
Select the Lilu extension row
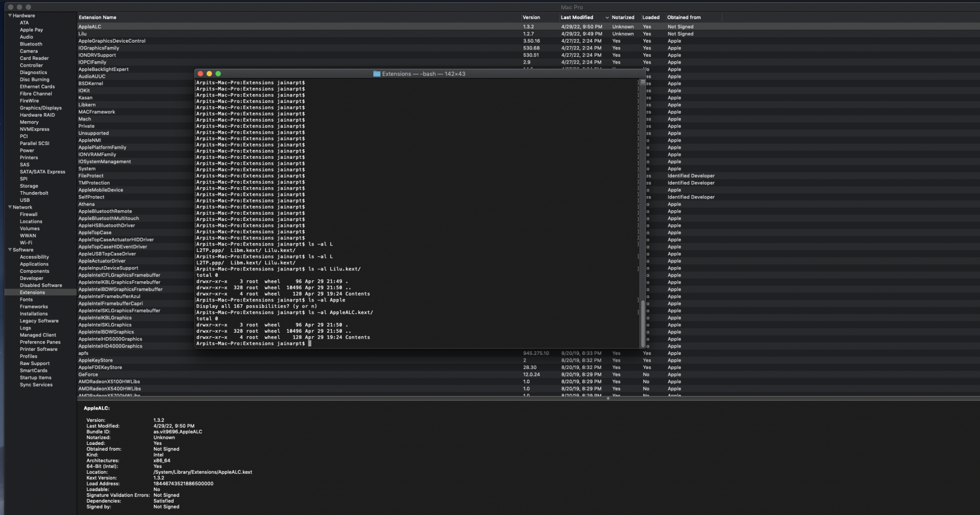click(528, 34)
